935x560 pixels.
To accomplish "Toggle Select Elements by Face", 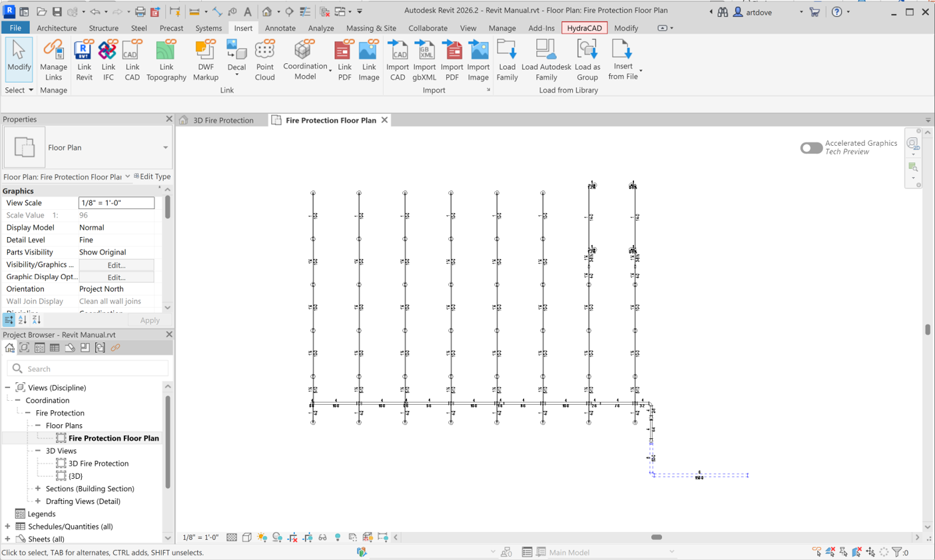I will coord(857,552).
